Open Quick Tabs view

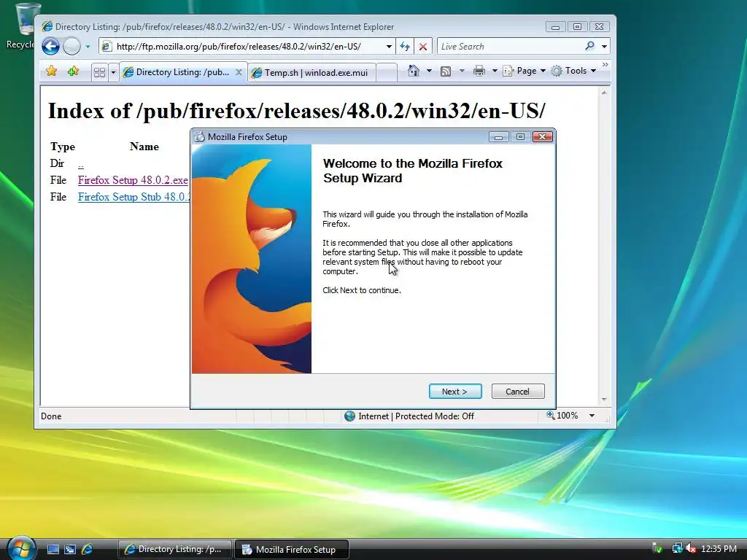coord(99,72)
